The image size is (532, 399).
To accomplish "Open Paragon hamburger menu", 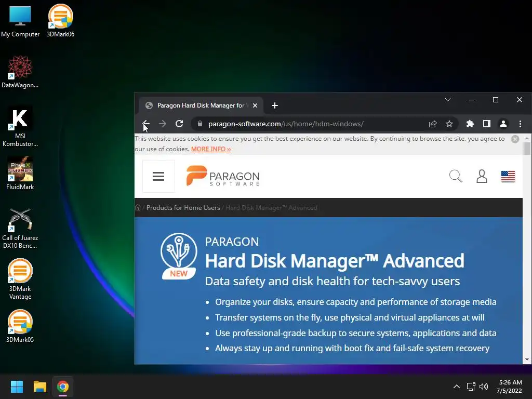I will coord(158,177).
